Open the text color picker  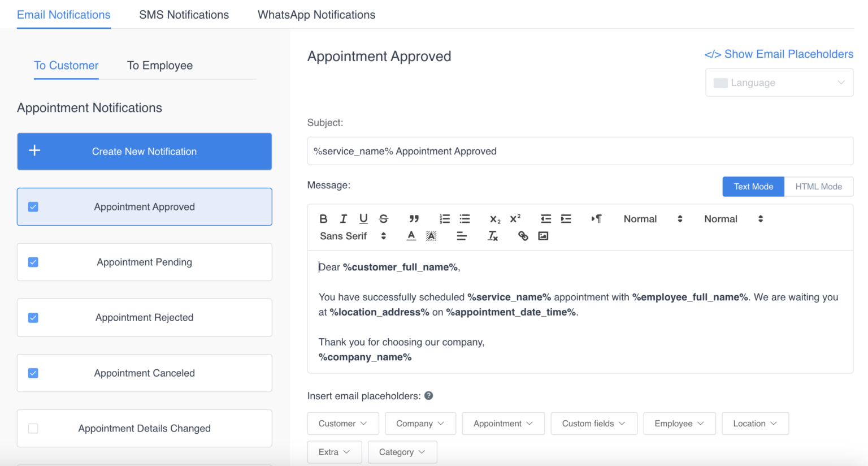[411, 236]
